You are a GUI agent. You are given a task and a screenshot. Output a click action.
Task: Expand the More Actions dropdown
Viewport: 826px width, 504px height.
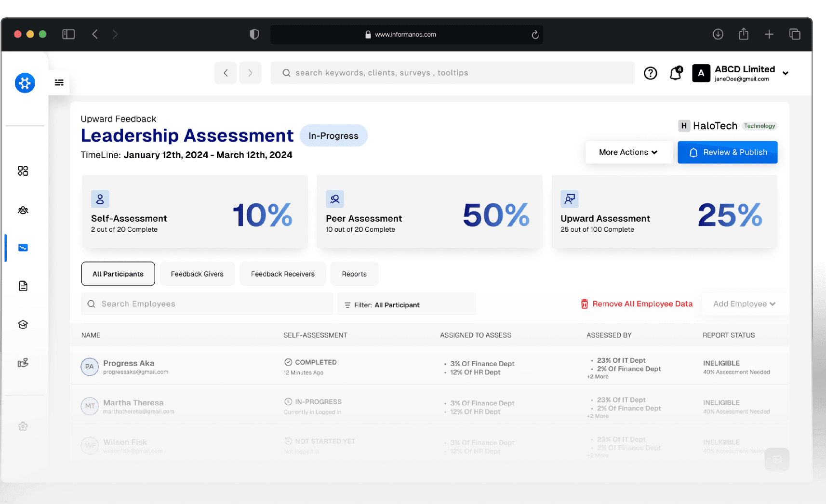[629, 152]
